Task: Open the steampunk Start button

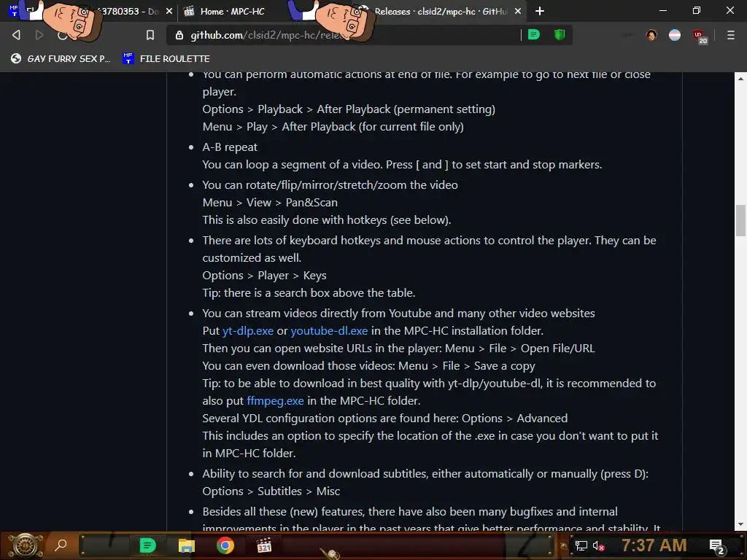Action: (26, 545)
